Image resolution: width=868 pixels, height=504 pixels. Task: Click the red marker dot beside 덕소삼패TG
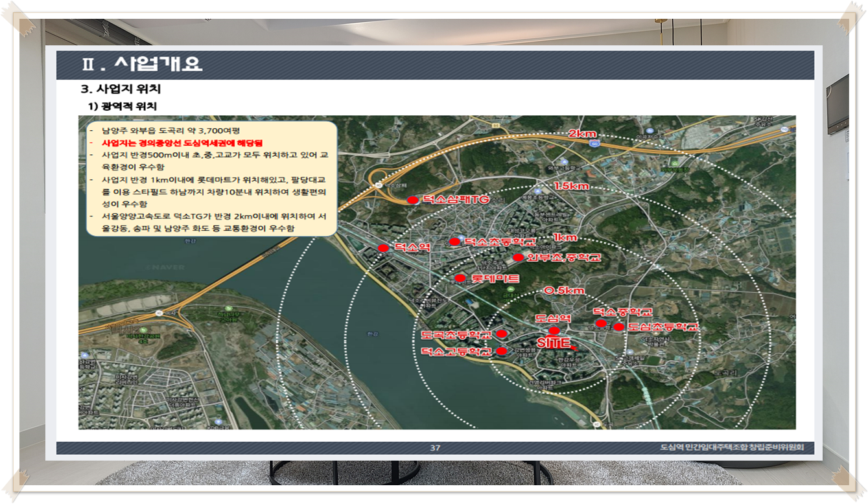click(413, 201)
